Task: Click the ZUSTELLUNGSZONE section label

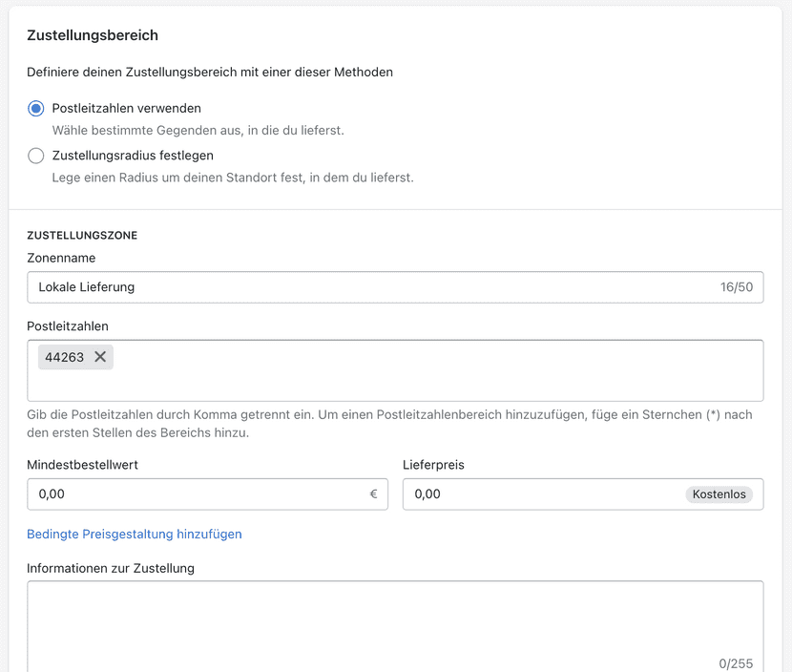Action: pos(82,236)
